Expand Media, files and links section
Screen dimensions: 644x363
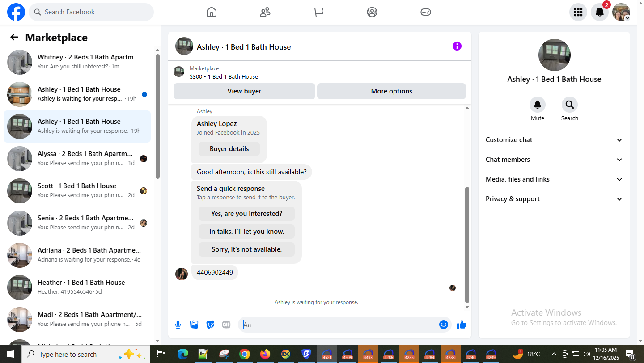[554, 179]
